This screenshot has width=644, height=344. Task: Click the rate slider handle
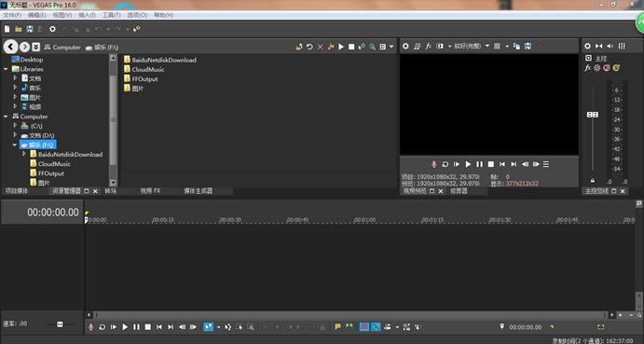click(x=60, y=324)
